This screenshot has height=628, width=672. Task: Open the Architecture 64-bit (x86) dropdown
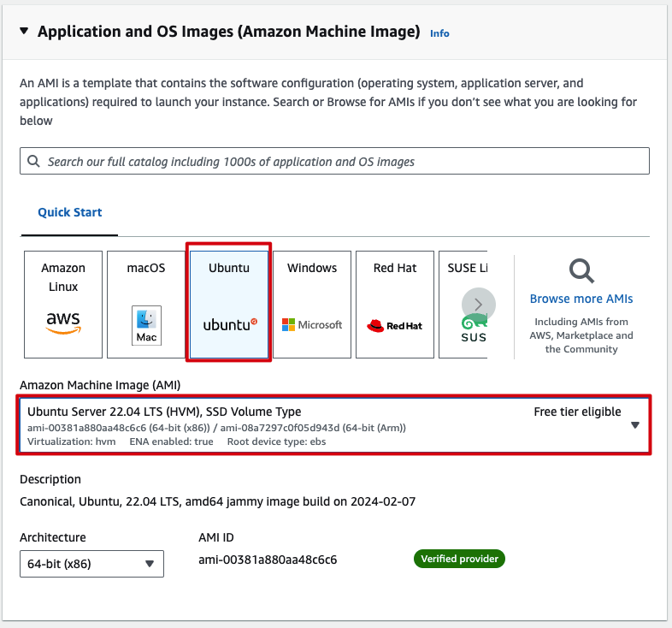pyautogui.click(x=91, y=563)
